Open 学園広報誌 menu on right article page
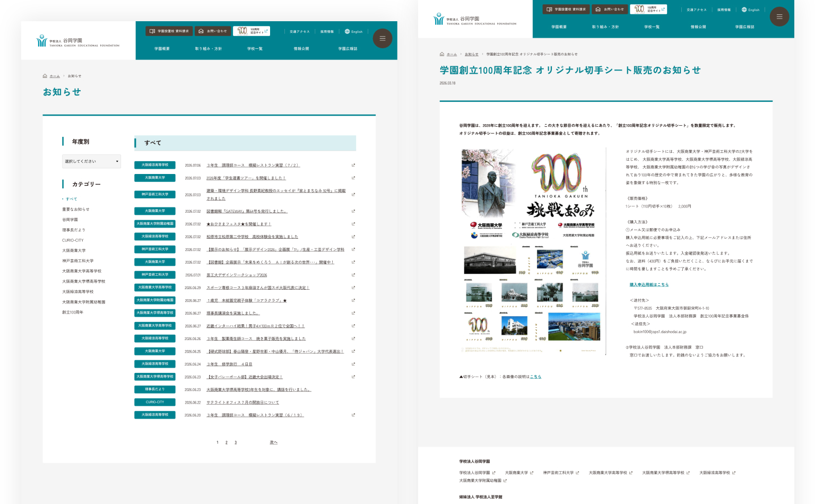This screenshot has height=504, width=815. (744, 27)
